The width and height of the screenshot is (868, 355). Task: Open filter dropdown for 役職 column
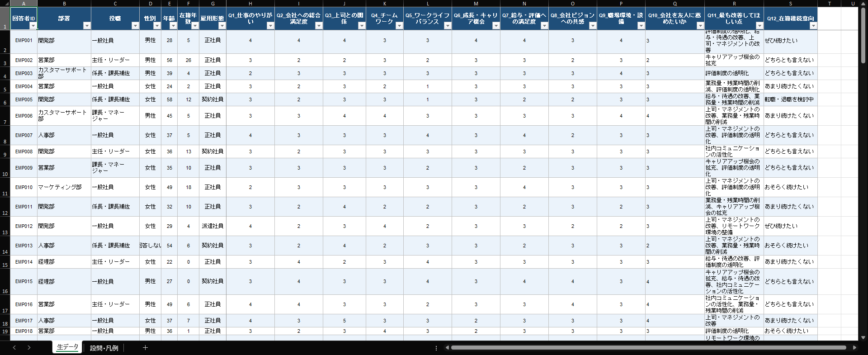pyautogui.click(x=135, y=26)
